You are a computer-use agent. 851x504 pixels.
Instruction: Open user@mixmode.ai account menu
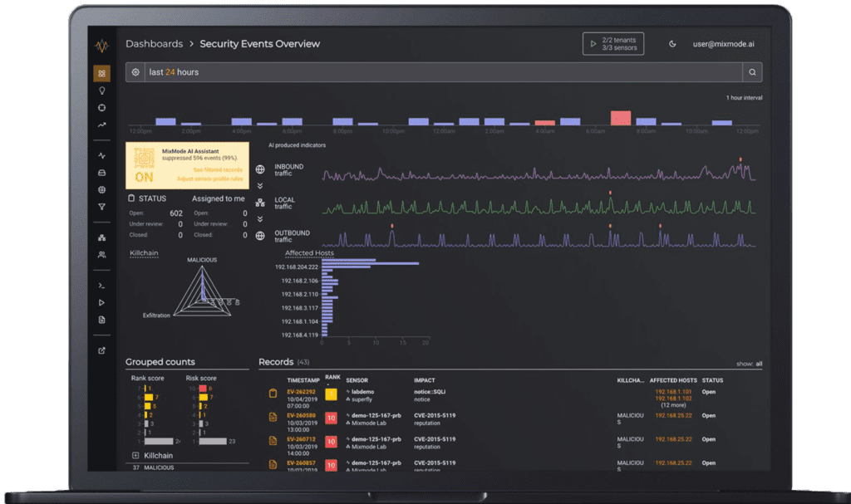point(724,44)
